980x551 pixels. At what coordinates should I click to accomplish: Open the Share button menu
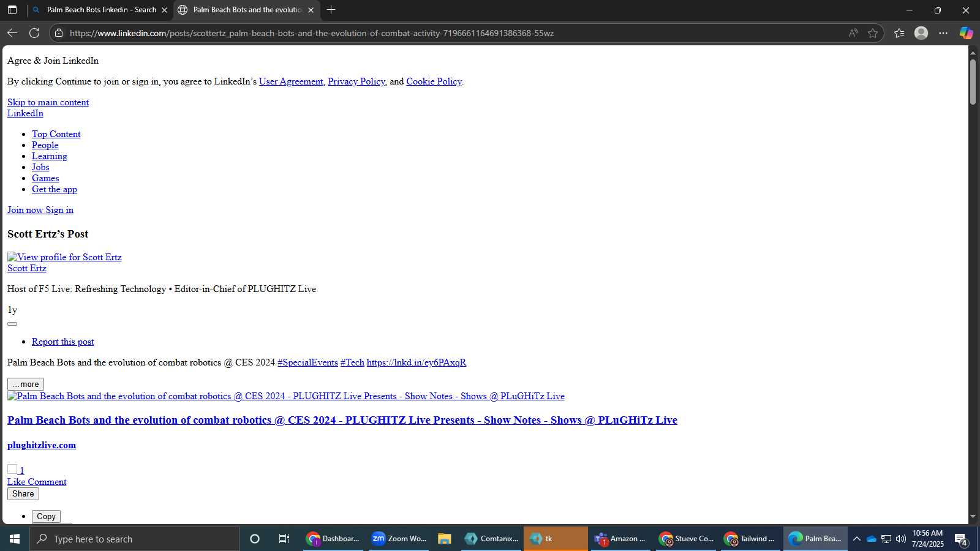(23, 494)
